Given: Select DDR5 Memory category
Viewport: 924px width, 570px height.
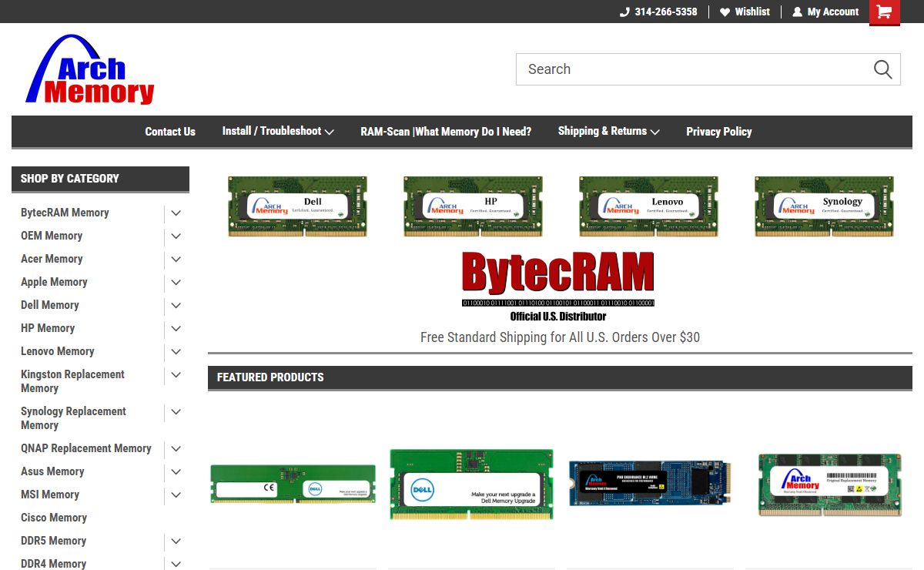Looking at the screenshot, I should [x=53, y=541].
